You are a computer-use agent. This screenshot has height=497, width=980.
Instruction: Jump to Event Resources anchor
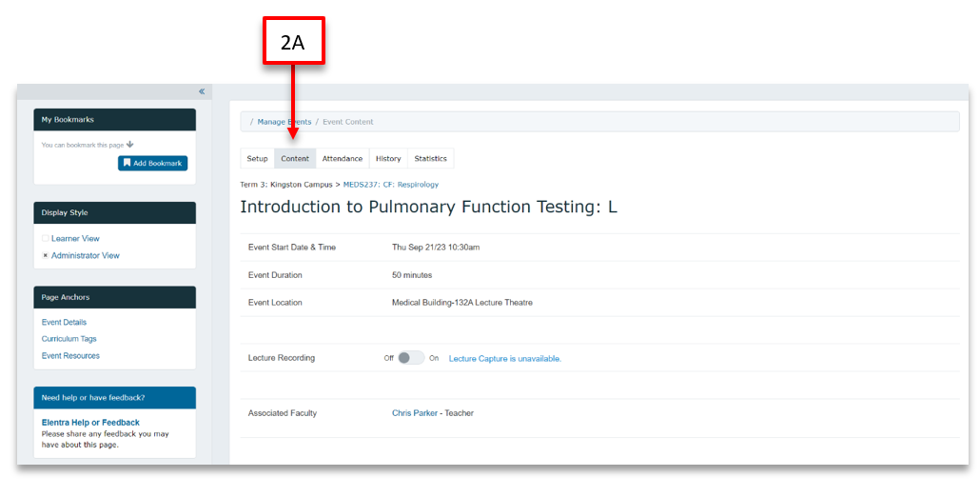tap(70, 356)
